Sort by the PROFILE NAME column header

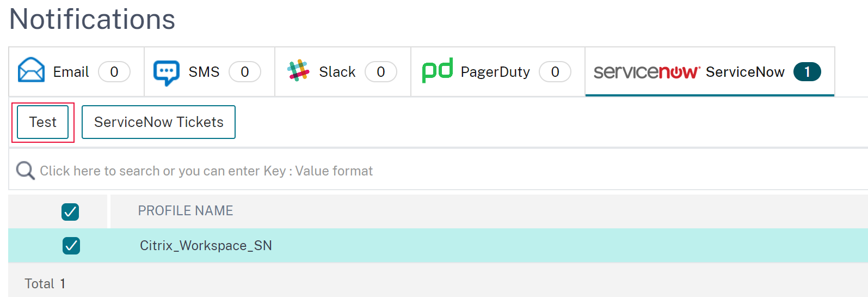[186, 211]
